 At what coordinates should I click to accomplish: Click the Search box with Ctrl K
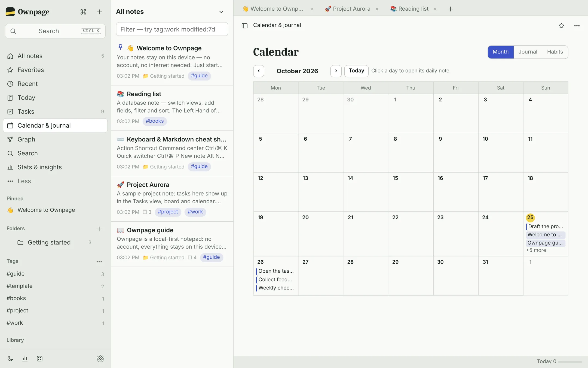click(x=55, y=31)
